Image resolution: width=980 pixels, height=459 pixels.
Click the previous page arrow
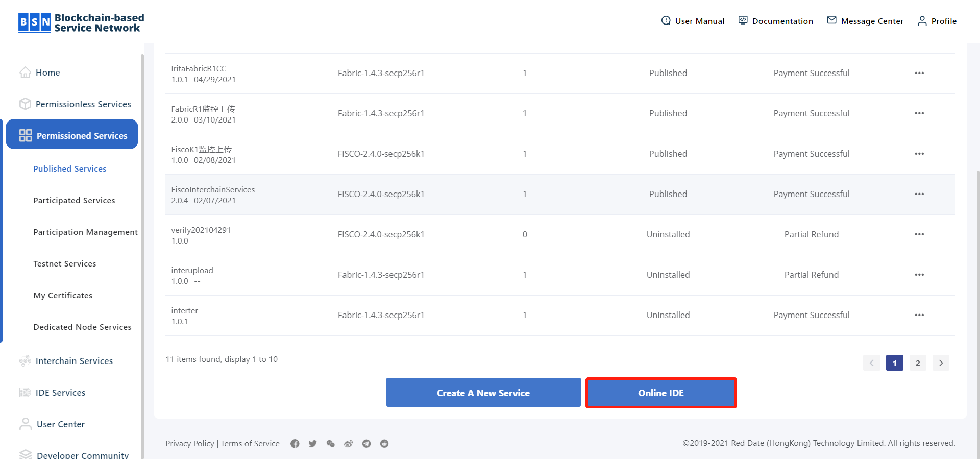[872, 363]
